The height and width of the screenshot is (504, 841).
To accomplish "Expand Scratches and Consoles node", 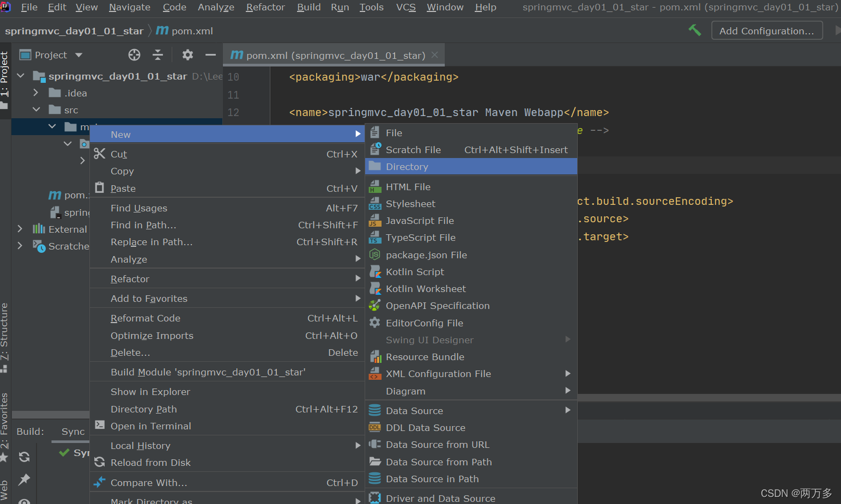I will point(20,246).
